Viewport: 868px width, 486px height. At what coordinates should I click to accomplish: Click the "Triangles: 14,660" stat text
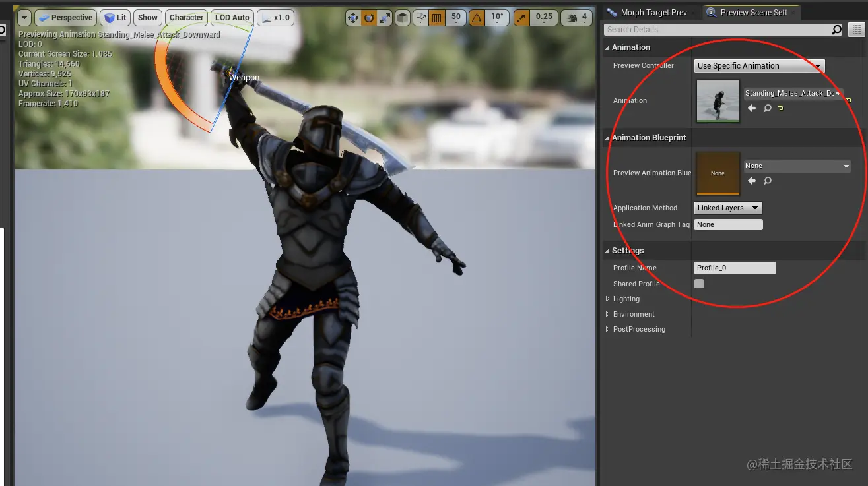coord(49,64)
